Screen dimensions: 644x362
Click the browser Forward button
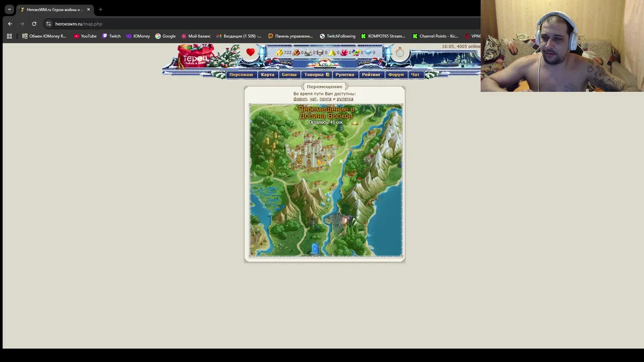point(22,24)
